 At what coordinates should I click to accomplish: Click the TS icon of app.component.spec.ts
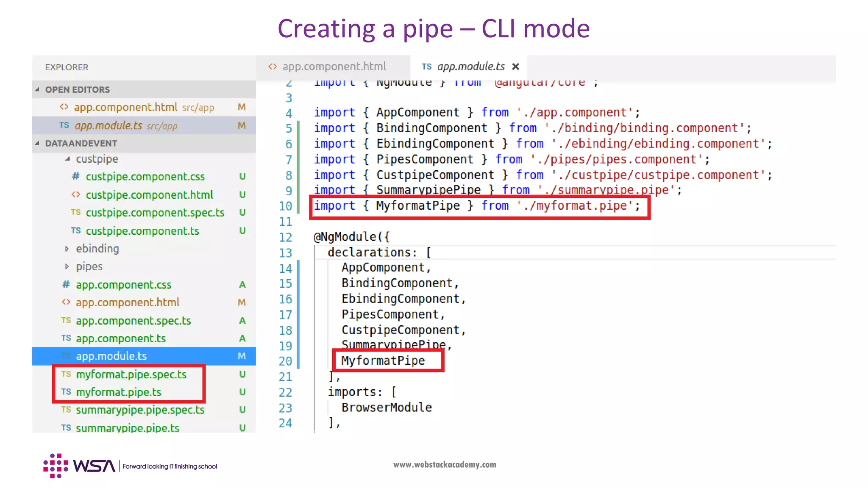(x=66, y=320)
